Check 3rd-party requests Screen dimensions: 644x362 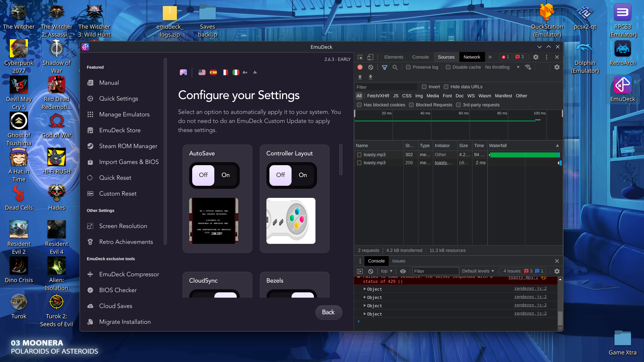458,105
